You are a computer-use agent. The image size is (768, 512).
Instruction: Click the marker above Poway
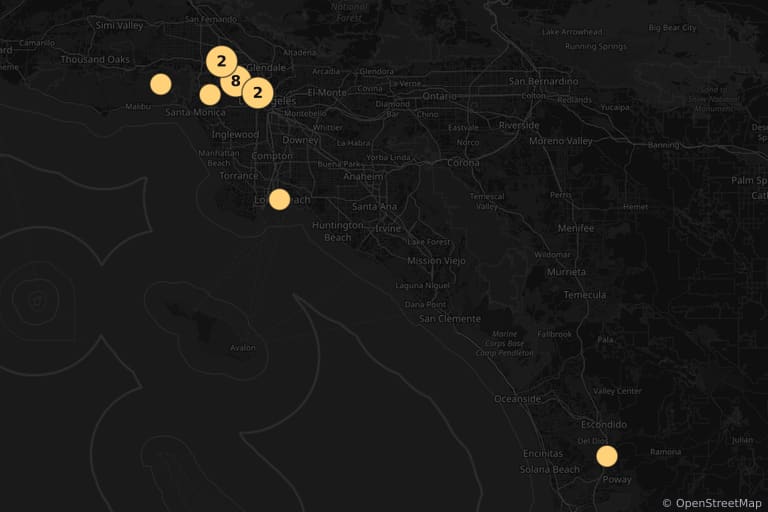(x=607, y=456)
